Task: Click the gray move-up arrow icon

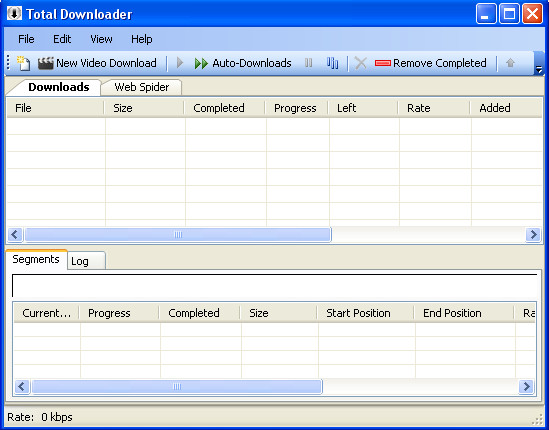Action: tap(510, 63)
